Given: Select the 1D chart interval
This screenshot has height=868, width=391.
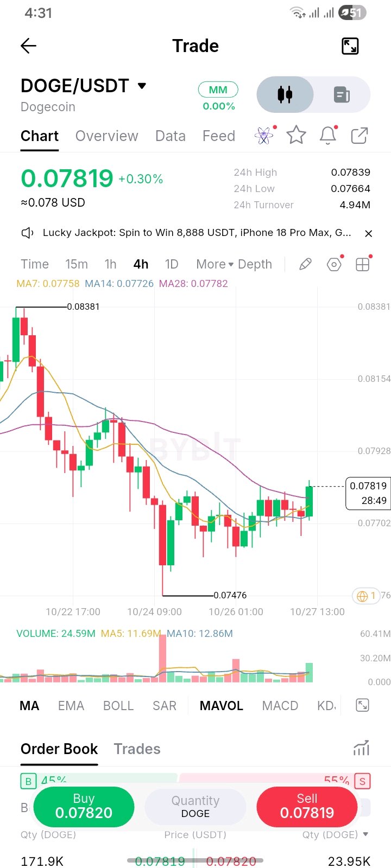Looking at the screenshot, I should point(172,264).
